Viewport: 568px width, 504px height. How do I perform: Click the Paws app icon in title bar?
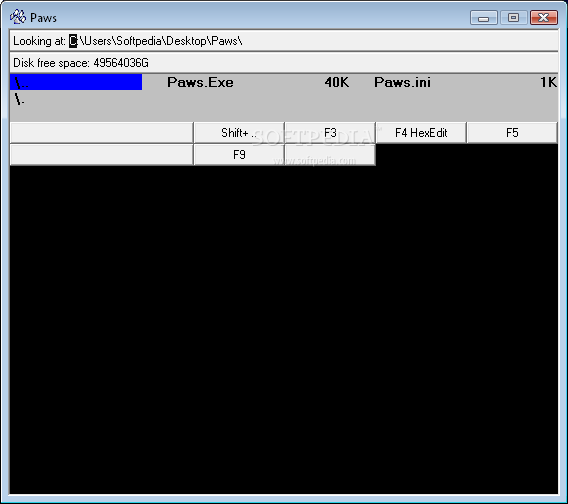point(18,17)
